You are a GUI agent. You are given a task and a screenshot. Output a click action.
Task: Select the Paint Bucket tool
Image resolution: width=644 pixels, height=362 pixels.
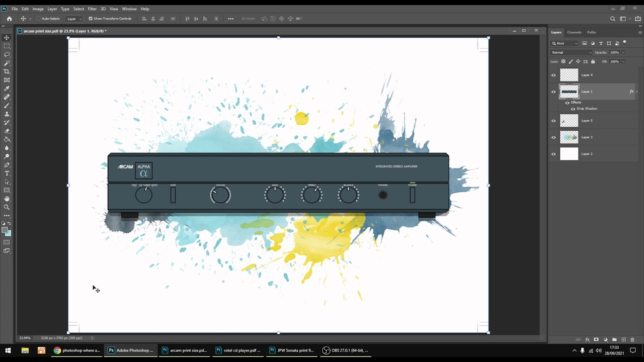(x=7, y=139)
